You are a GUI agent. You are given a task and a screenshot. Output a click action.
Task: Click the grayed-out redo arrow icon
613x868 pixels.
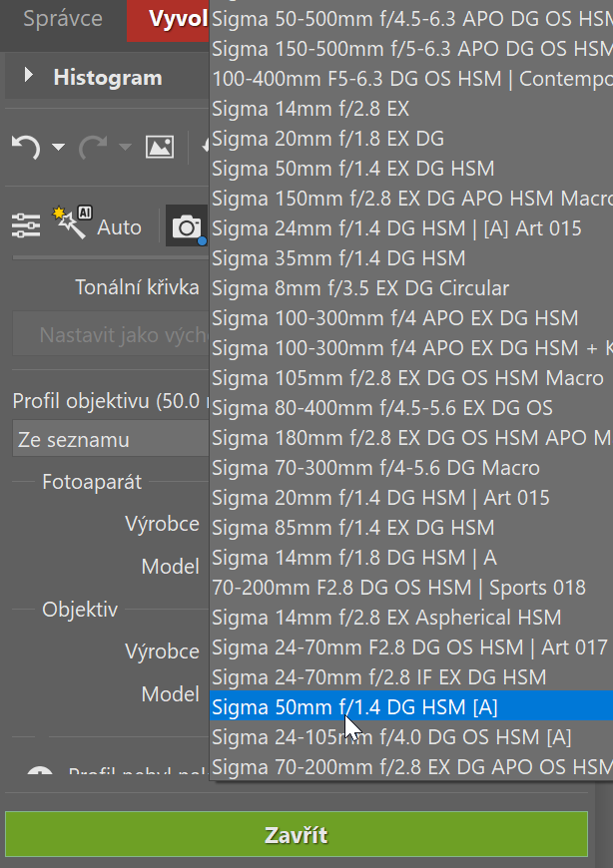click(x=92, y=148)
